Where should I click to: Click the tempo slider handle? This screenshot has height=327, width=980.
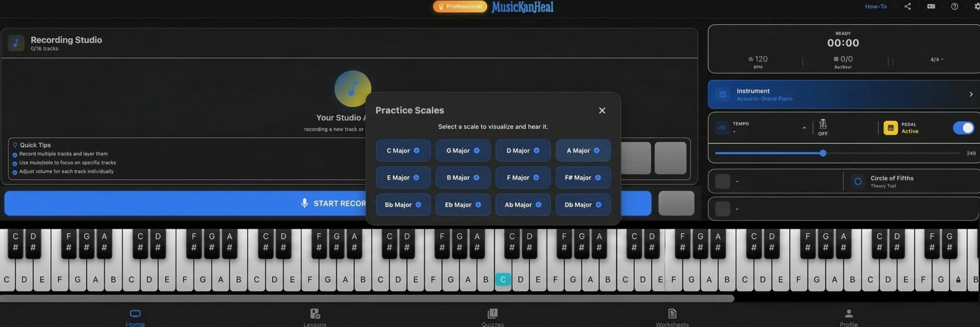823,153
